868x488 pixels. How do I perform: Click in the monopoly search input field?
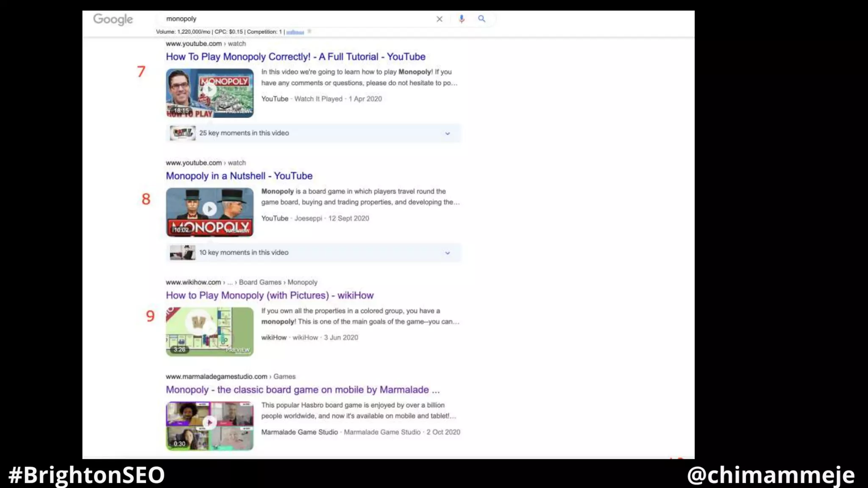click(x=297, y=19)
